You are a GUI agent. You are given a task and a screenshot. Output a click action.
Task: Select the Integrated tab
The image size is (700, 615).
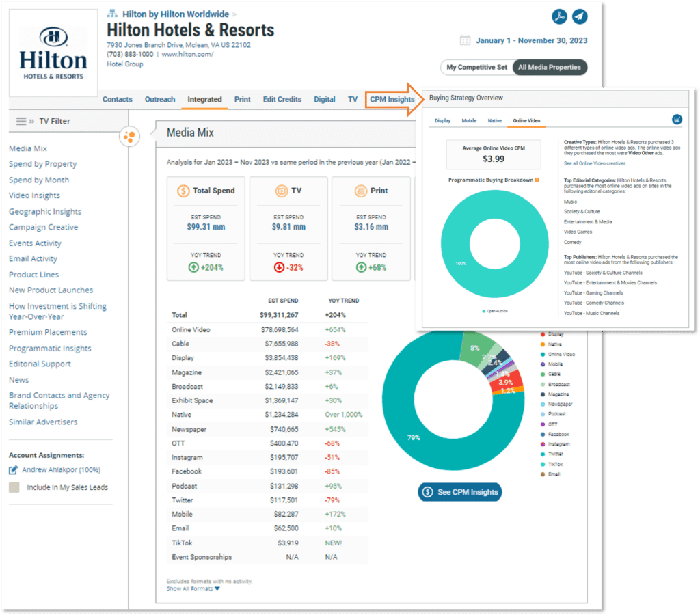[x=204, y=100]
